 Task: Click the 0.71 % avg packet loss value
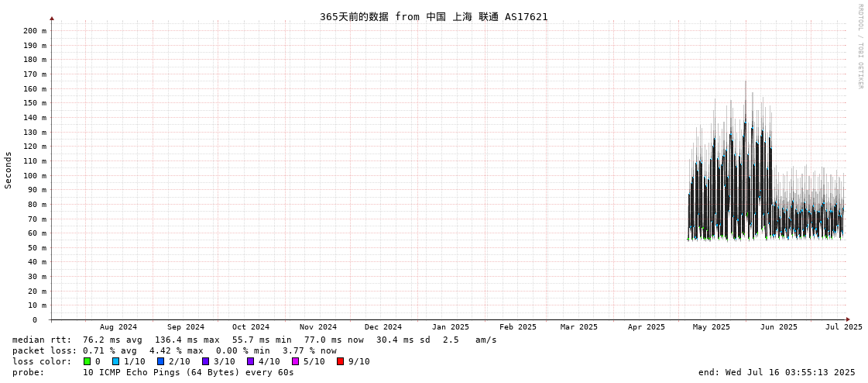click(x=112, y=350)
